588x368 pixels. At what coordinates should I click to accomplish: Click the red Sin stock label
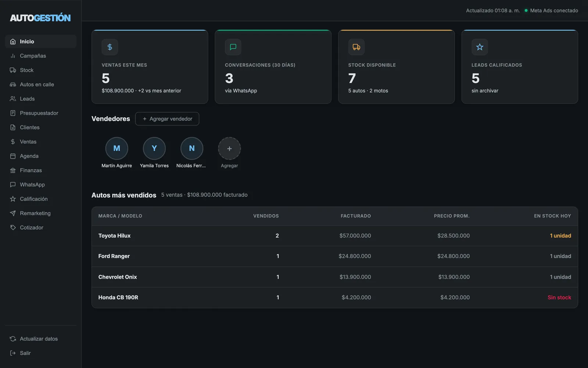pyautogui.click(x=559, y=297)
